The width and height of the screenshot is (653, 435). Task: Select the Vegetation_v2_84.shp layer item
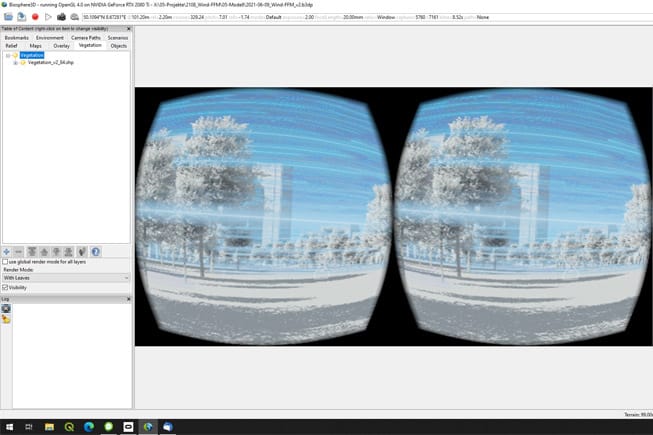51,63
